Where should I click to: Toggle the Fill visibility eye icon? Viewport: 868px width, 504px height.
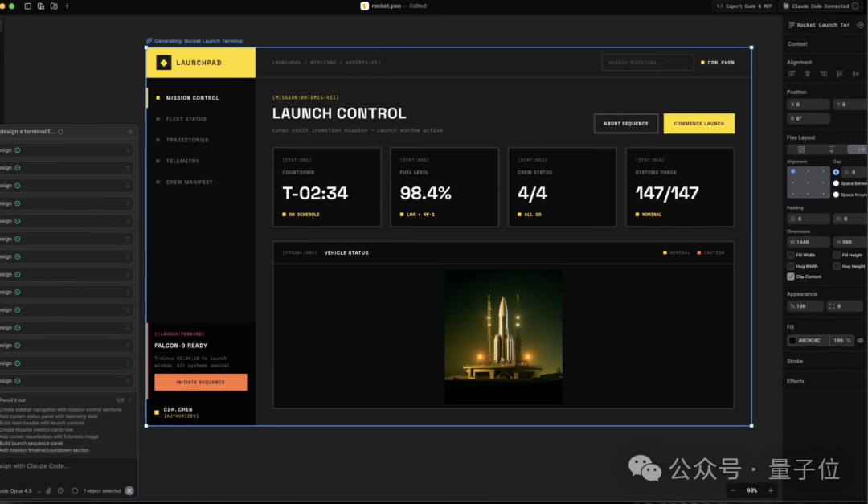[860, 341]
